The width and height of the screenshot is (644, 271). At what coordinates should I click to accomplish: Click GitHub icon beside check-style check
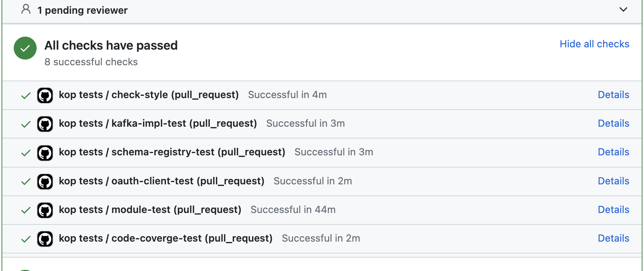(45, 95)
